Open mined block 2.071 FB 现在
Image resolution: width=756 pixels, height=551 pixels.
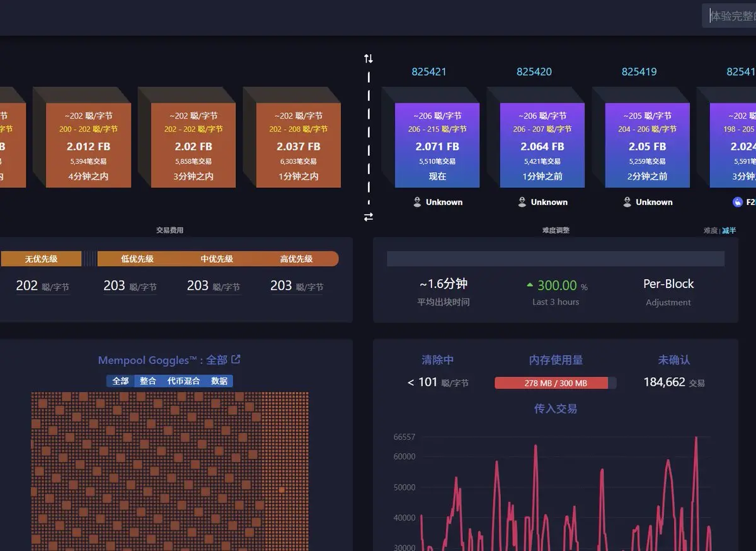(x=437, y=146)
